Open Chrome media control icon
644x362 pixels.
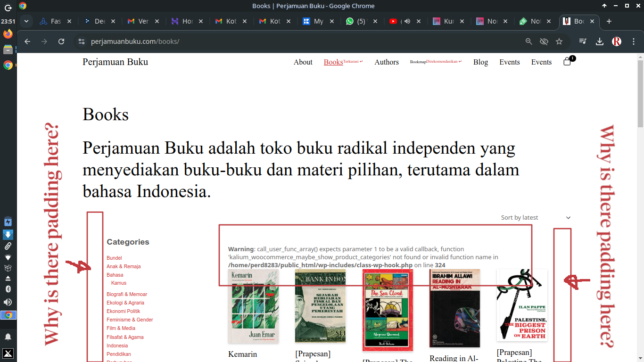(x=583, y=41)
